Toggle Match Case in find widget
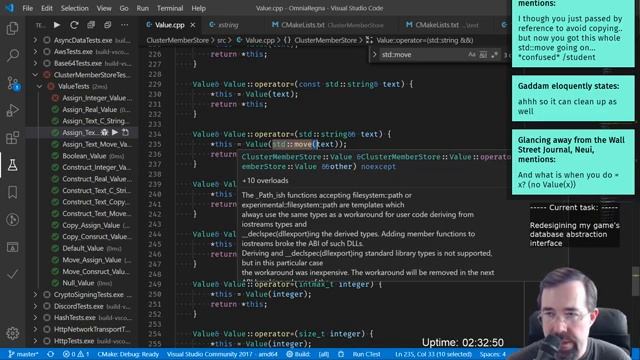Viewport: 640px width, 360px height. point(472,55)
